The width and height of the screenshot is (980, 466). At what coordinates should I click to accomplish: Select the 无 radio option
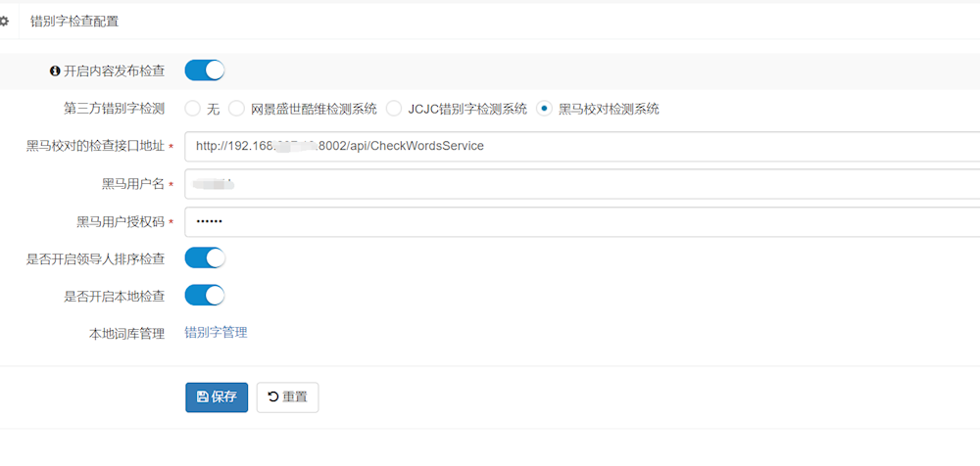point(193,109)
